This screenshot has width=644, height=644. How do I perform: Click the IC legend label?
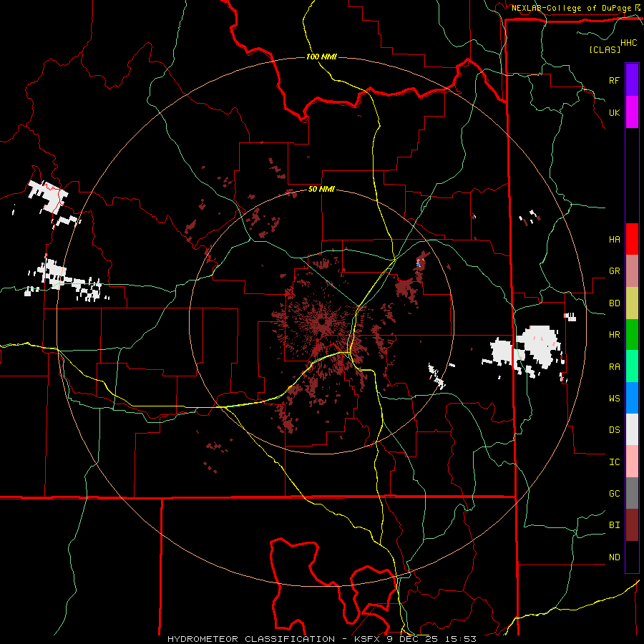614,462
